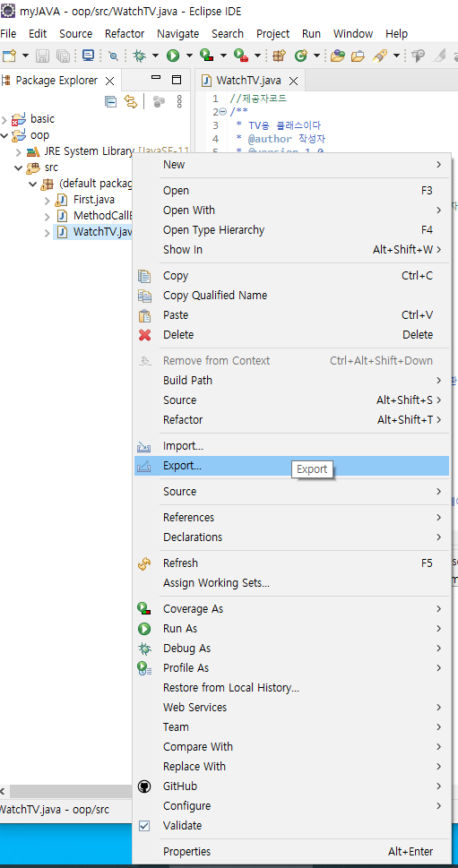This screenshot has width=458, height=868.
Task: Open dropdown arrow next to Coverage button
Action: pyautogui.click(x=223, y=56)
